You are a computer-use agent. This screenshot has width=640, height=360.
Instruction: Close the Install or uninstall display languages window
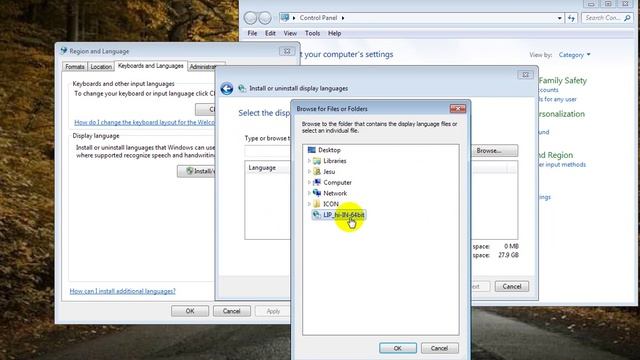[x=525, y=75]
